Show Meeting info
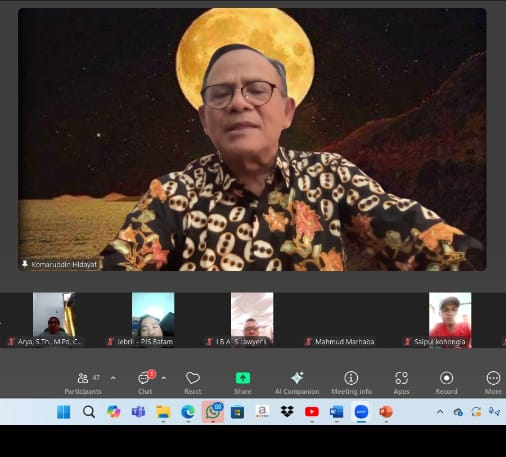 (x=351, y=383)
